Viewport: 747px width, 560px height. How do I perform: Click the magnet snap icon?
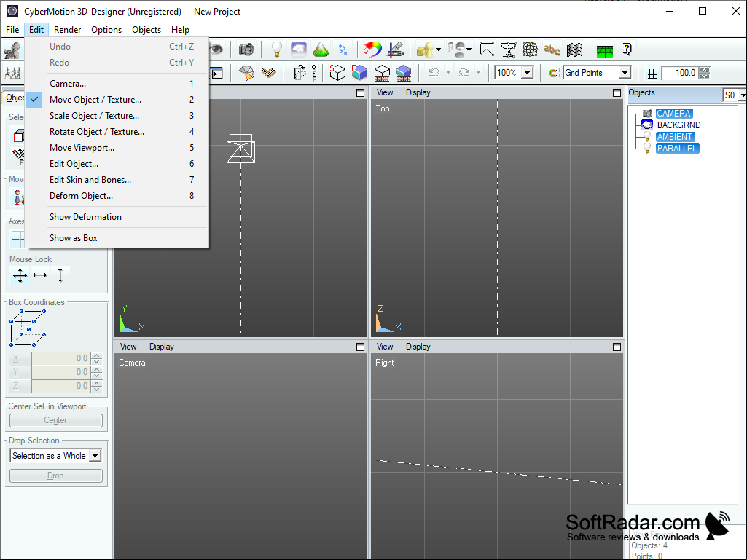coord(554,73)
